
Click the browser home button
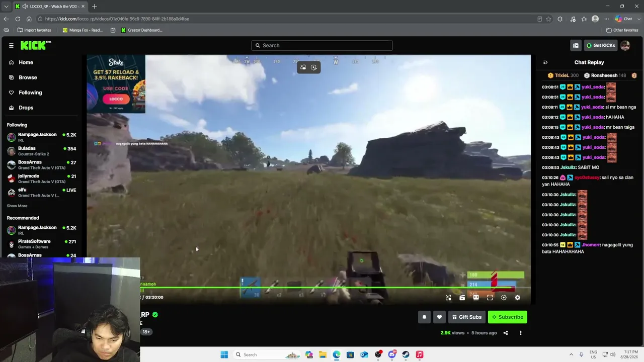point(29,19)
